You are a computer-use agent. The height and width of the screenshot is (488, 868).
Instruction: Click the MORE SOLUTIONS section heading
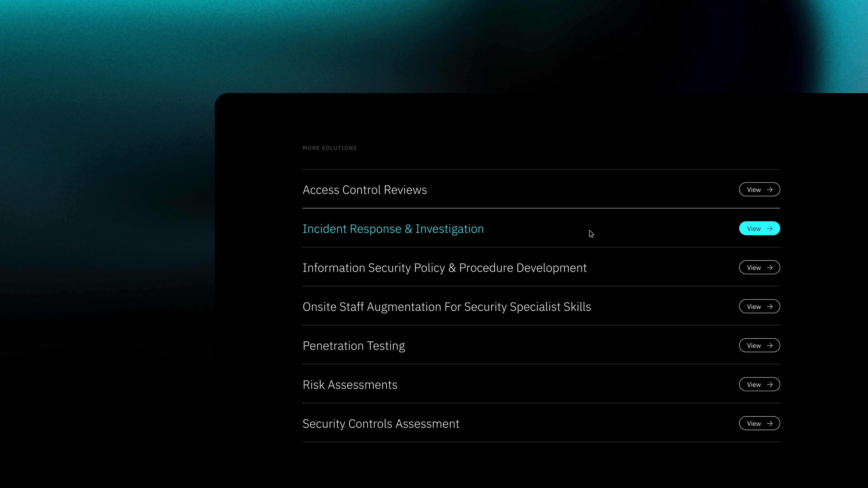329,148
